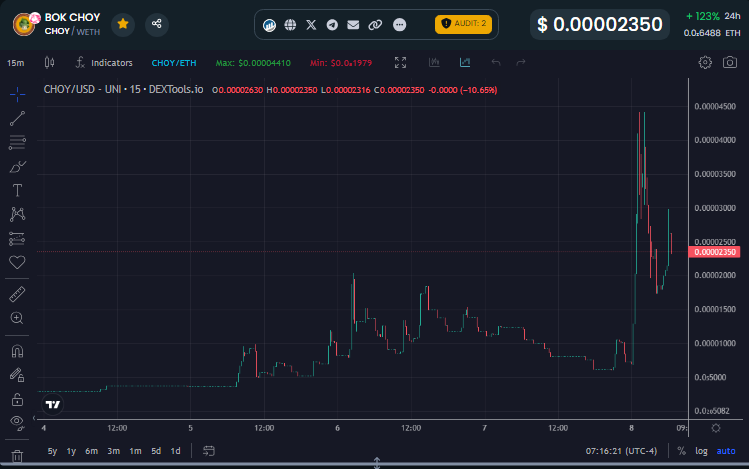This screenshot has width=749, height=469.
Task: Enter fullscreen chart mode
Action: tap(400, 63)
